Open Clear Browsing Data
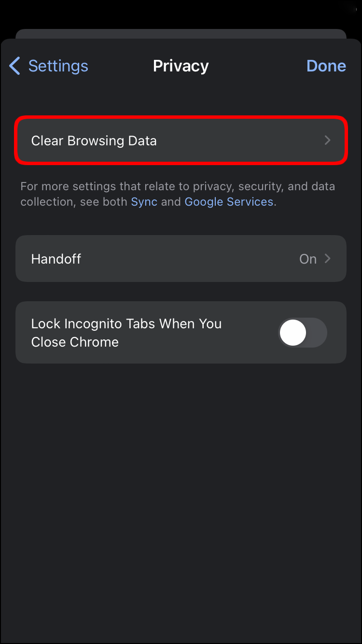 pos(181,140)
